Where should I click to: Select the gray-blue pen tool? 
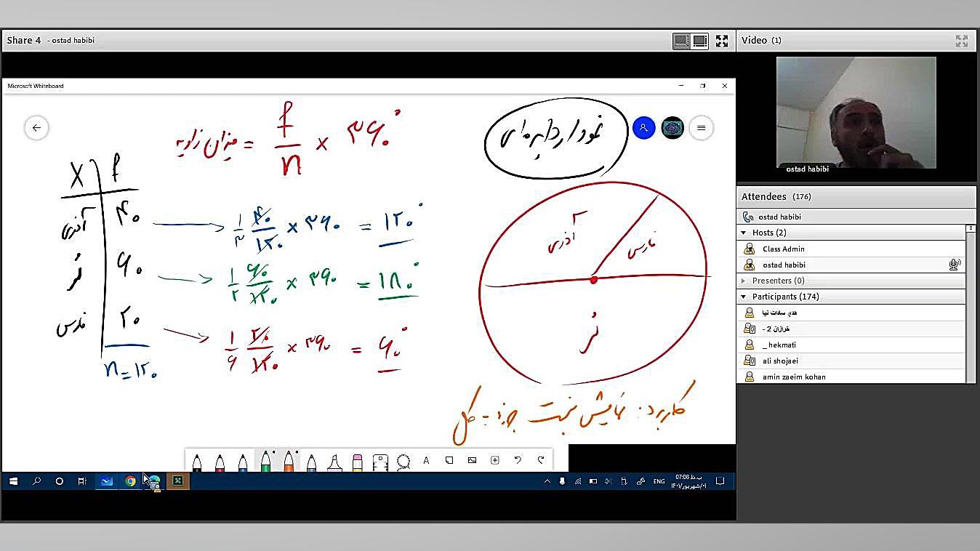(312, 462)
